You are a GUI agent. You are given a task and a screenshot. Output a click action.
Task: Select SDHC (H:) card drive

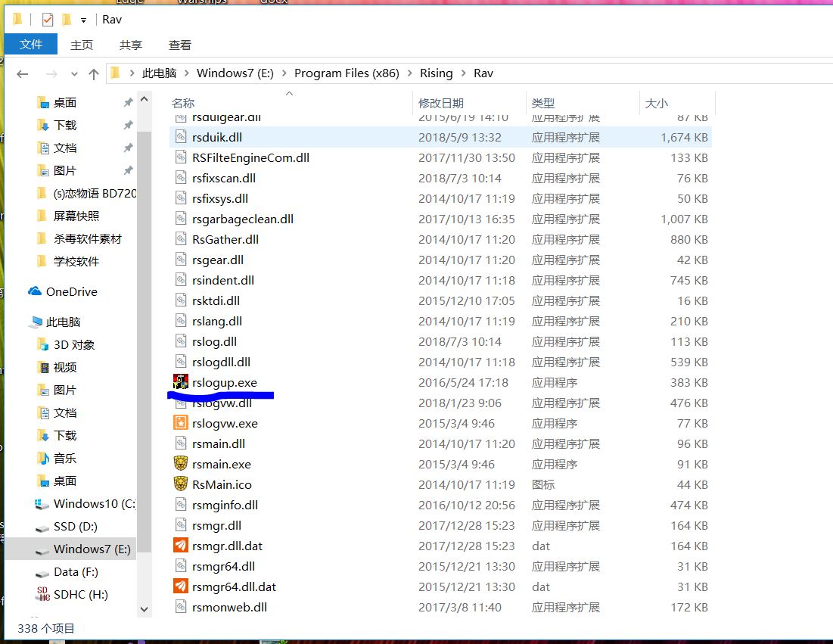click(72, 595)
